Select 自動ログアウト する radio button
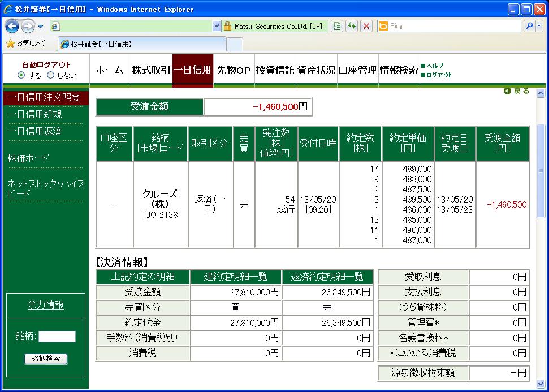The image size is (549, 392). point(21,75)
